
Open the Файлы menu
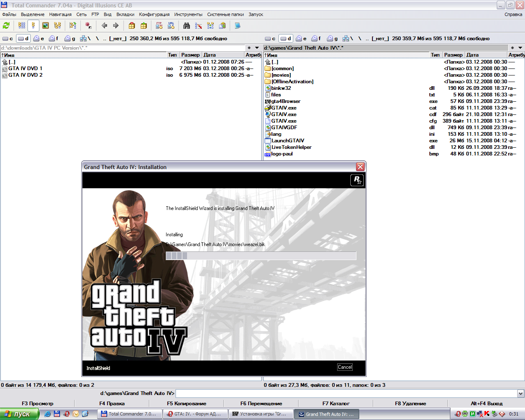click(9, 14)
